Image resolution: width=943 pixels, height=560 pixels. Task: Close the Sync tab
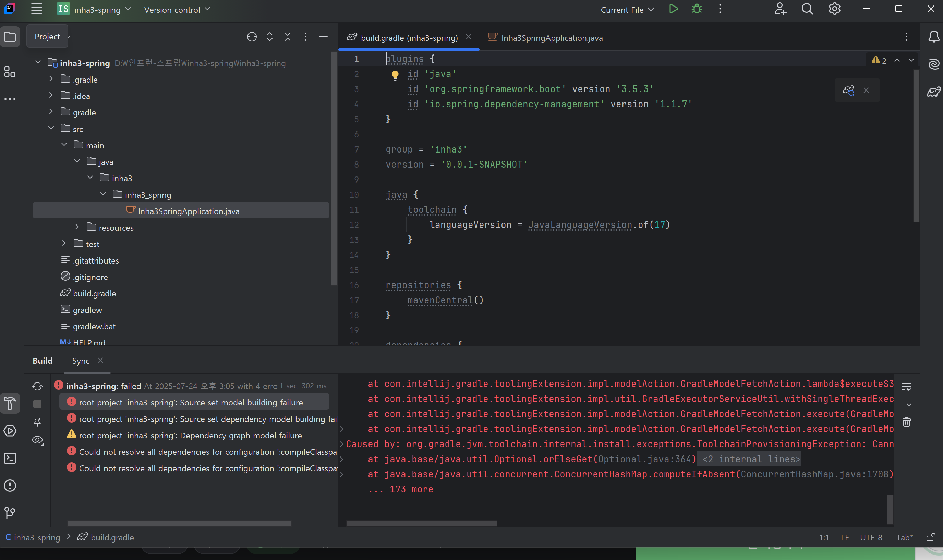click(100, 361)
